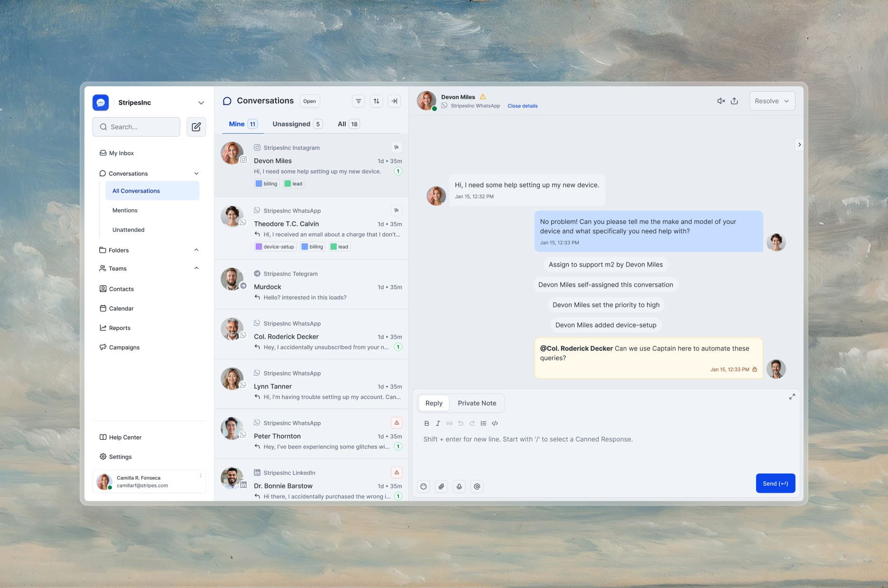This screenshot has height=588, width=888.
Task: Switch to the All conversations tab
Action: point(349,124)
